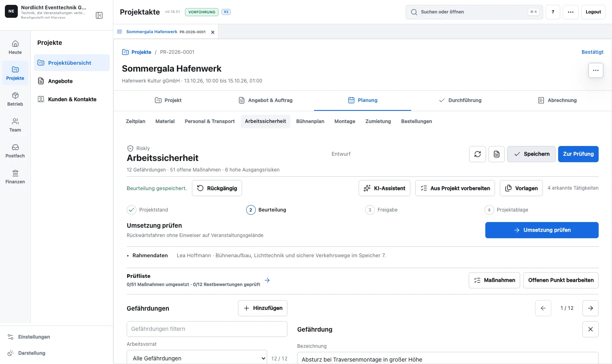Open the Postfach inbox
The image size is (612, 364).
[15, 151]
